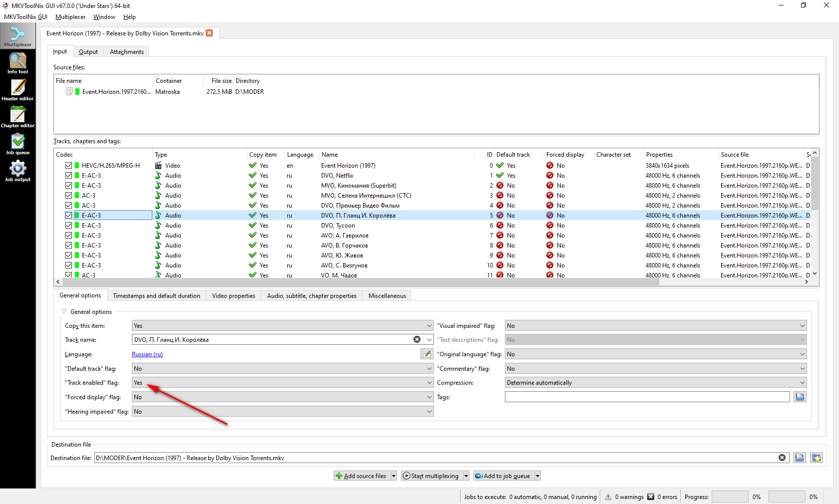Click Start multiplexing button
Image resolution: width=839 pixels, height=504 pixels.
(x=431, y=476)
